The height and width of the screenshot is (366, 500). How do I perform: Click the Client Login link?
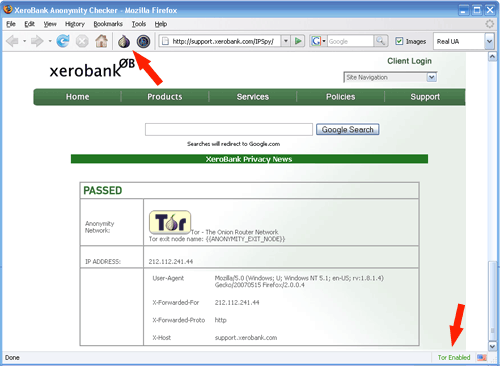click(x=409, y=61)
